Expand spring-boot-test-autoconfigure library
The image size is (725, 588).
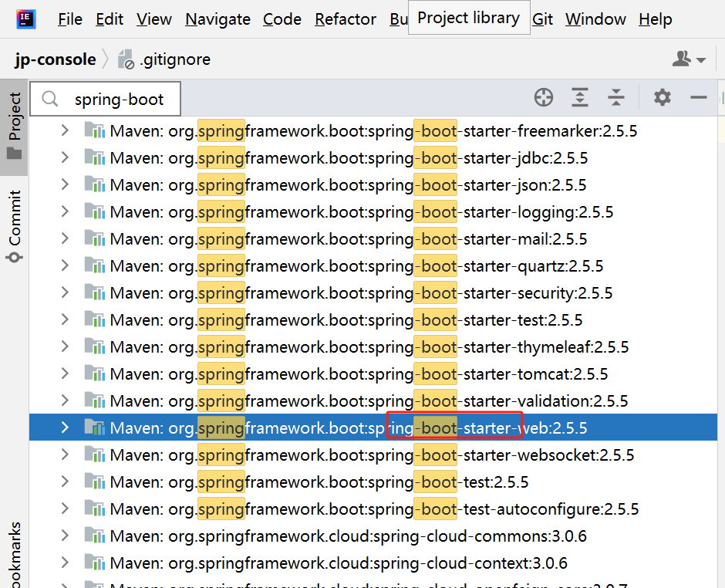(x=66, y=509)
